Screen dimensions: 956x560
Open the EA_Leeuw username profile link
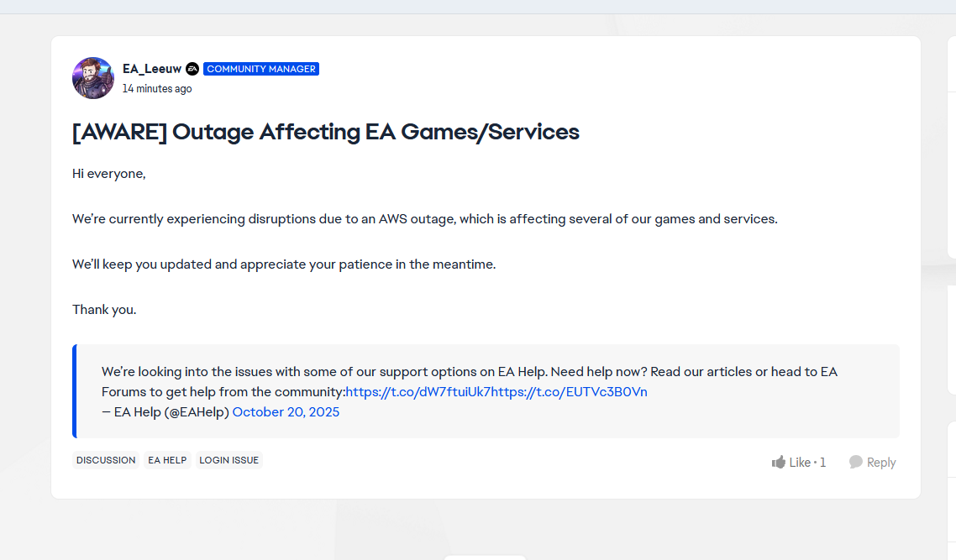[x=151, y=69]
